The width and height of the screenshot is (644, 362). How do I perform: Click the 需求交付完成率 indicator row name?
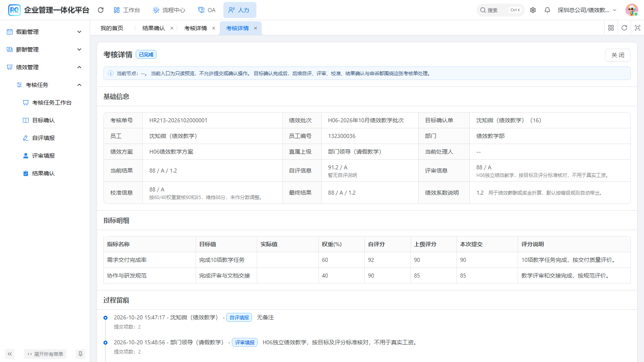(x=127, y=260)
